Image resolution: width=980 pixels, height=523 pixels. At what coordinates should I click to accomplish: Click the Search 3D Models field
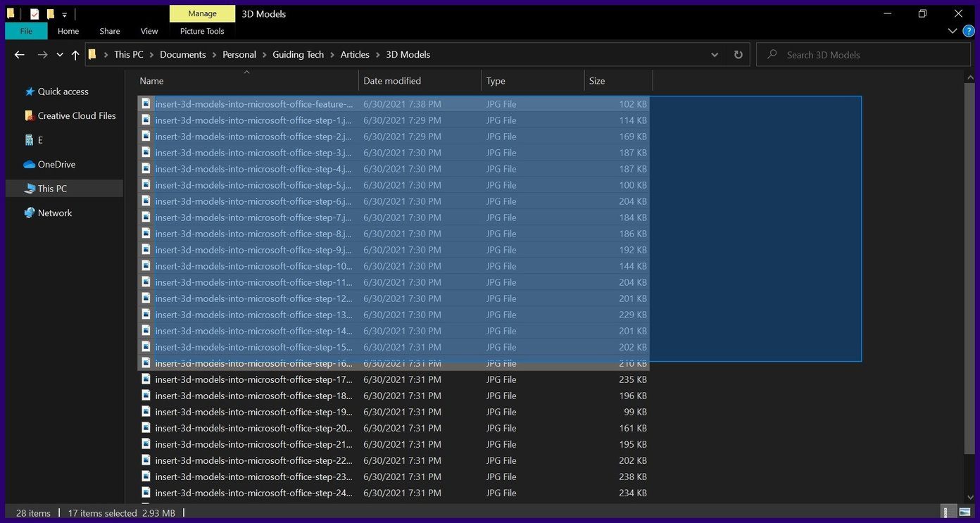pos(863,54)
